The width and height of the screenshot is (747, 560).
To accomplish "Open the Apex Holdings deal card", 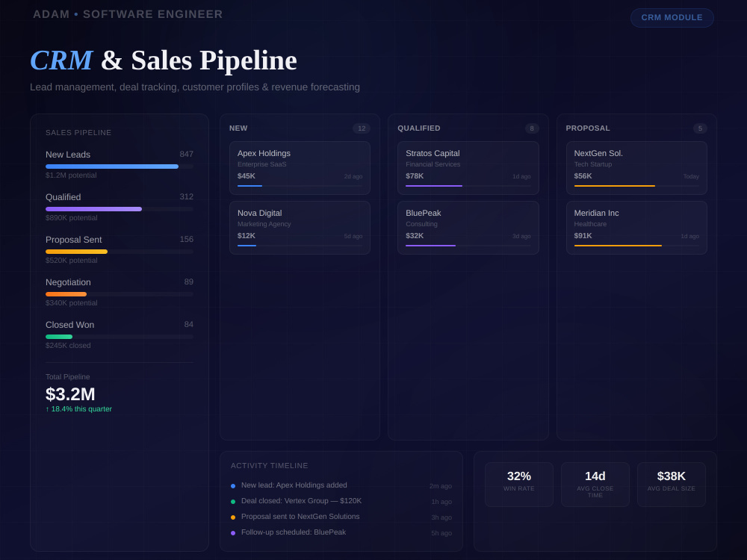I will [300, 167].
